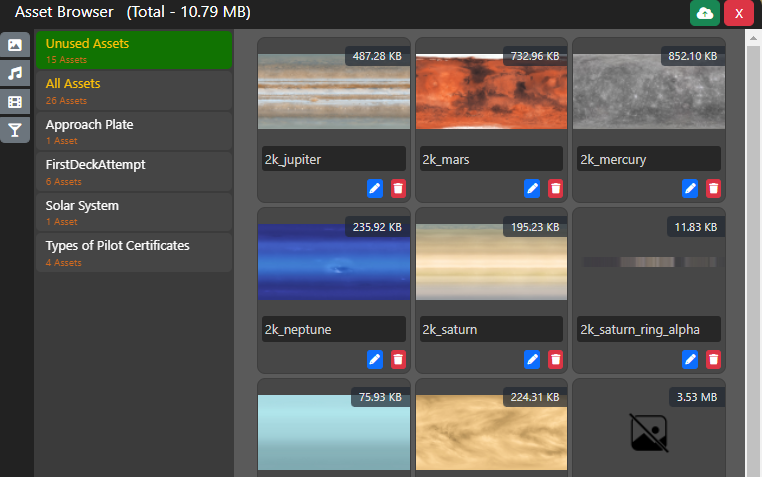
Task: Click the 2k_mars name field
Action: coord(491,159)
